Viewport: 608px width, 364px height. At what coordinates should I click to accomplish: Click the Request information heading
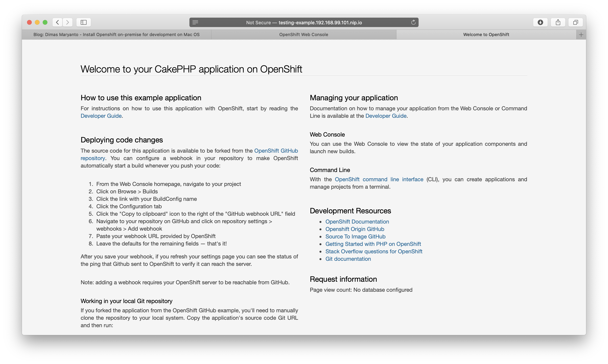343,279
